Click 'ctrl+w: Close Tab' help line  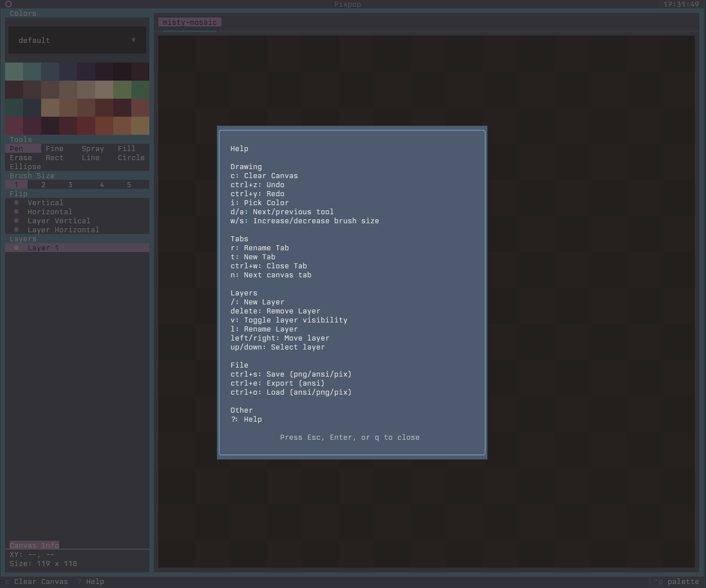[269, 266]
